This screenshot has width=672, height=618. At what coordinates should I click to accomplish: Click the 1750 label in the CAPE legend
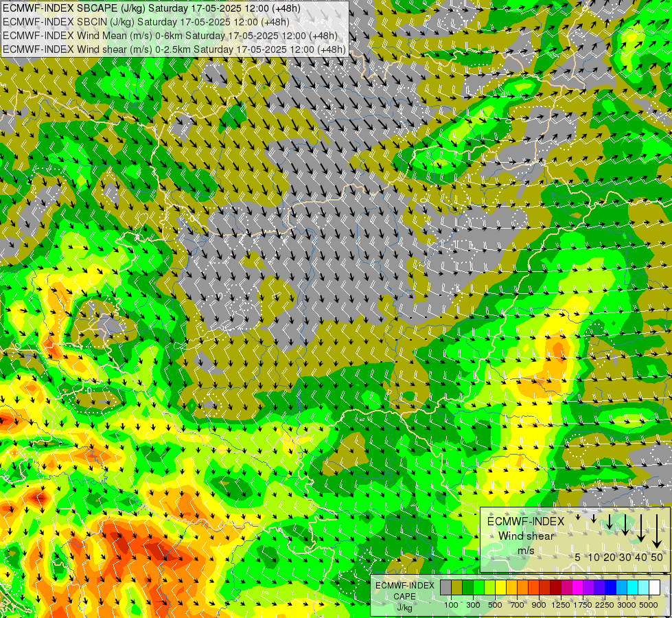click(x=583, y=605)
